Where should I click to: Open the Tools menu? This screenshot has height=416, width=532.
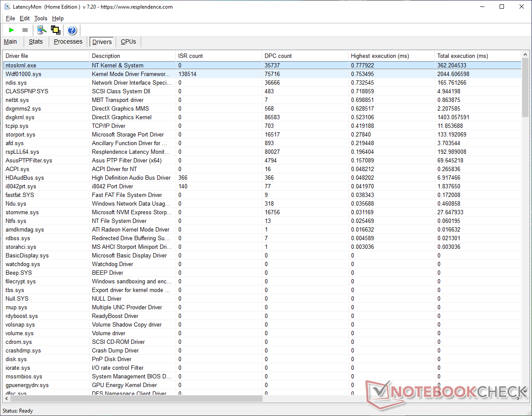(41, 19)
